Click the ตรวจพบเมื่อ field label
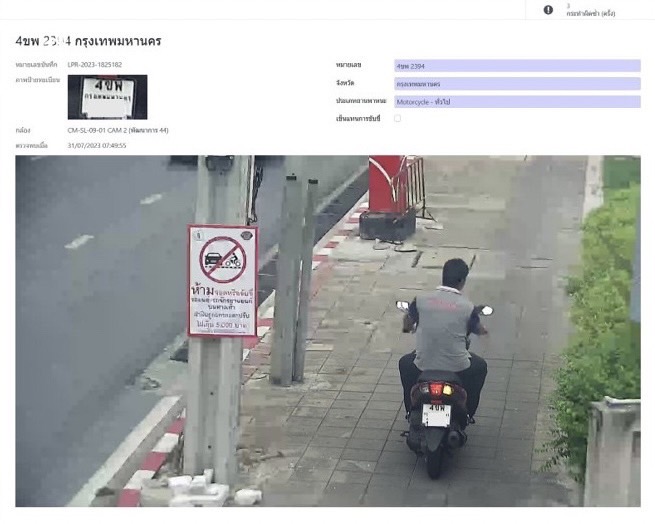 click(32, 146)
